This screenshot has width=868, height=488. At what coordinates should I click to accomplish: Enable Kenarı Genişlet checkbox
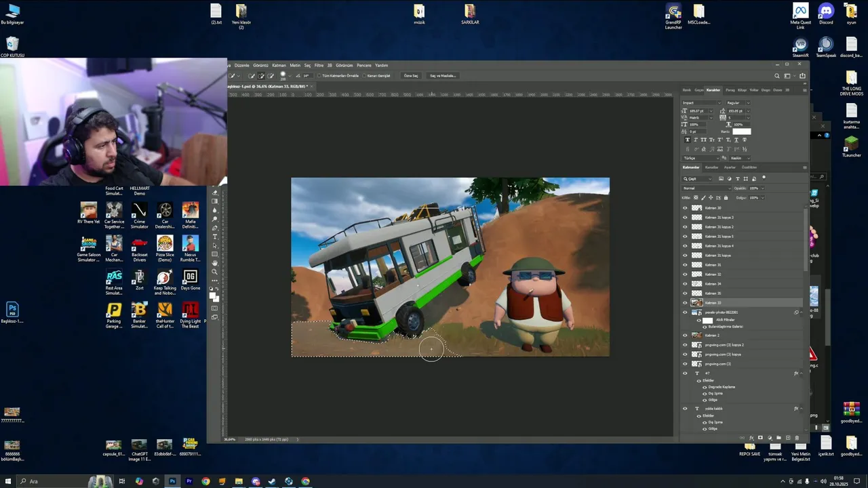(x=364, y=76)
